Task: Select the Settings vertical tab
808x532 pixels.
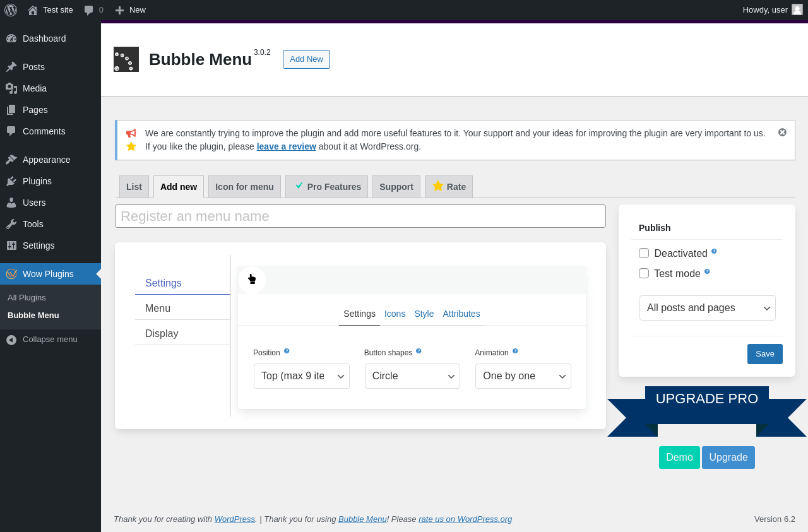Action: point(182,283)
